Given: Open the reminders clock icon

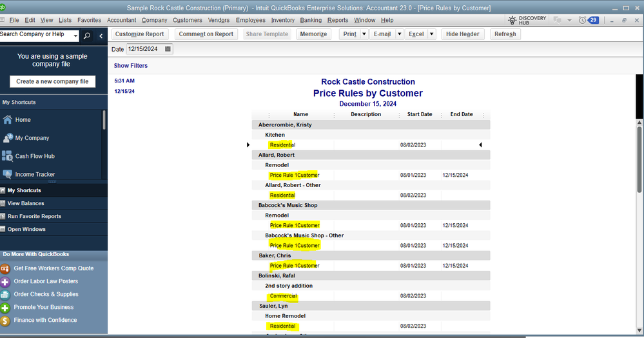Looking at the screenshot, I should coord(582,20).
